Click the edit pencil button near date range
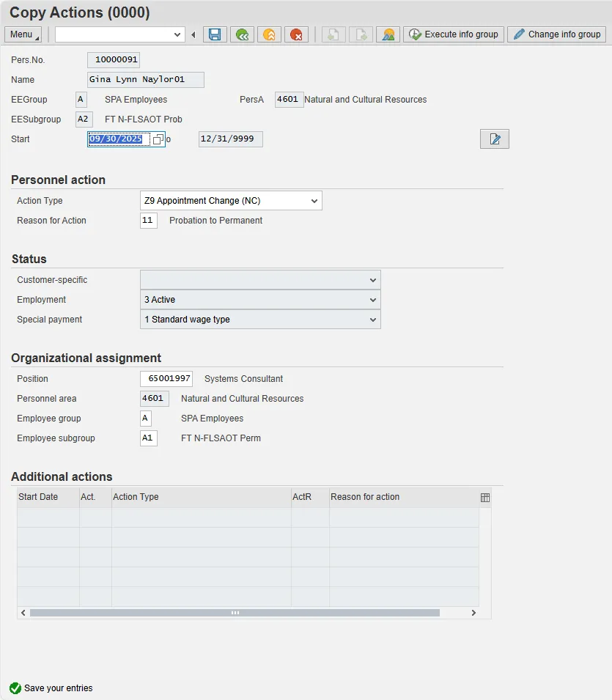 [x=495, y=139]
